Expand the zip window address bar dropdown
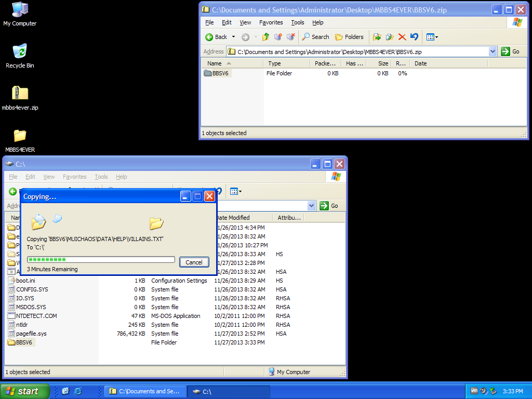The width and height of the screenshot is (532, 399). (493, 51)
